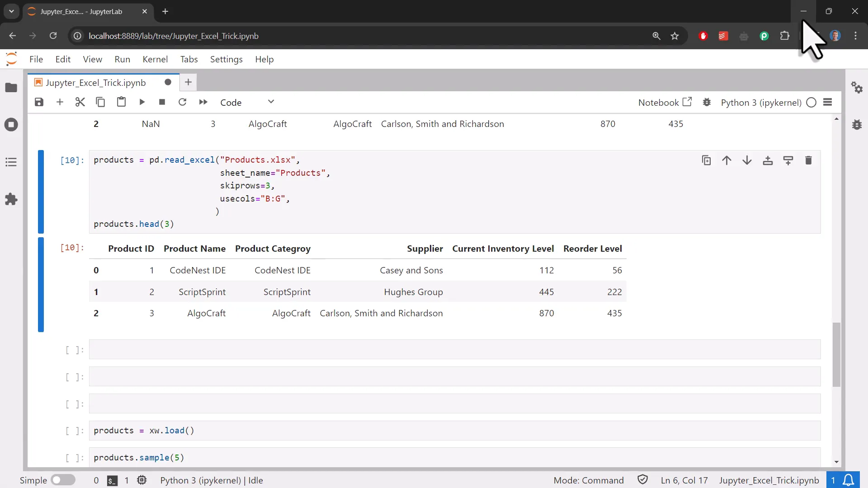Cut the selected cell
This screenshot has height=488, width=868.
click(80, 102)
